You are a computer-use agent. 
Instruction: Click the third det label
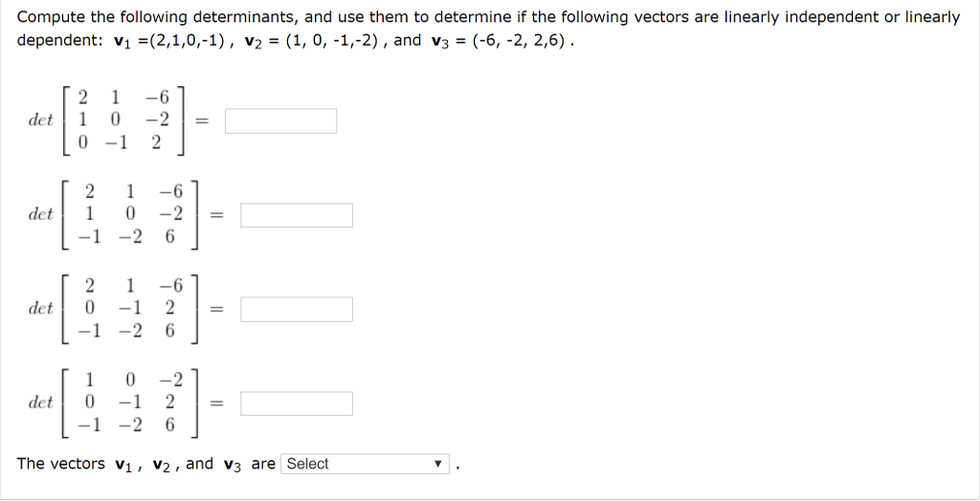41,309
